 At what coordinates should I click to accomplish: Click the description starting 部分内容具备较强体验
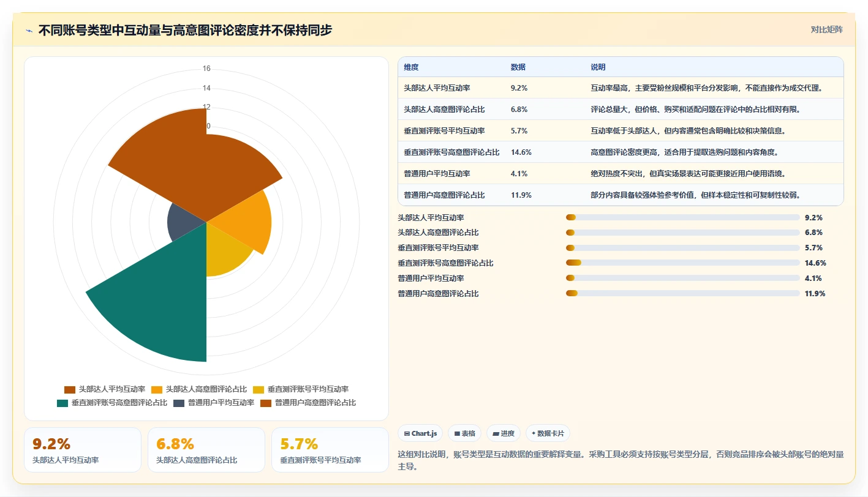pyautogui.click(x=695, y=195)
